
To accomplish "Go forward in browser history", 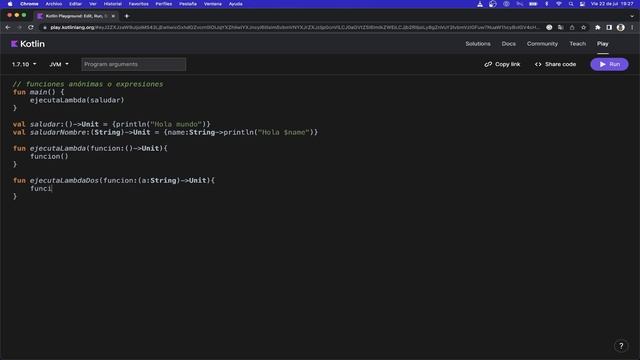I will tap(19, 27).
